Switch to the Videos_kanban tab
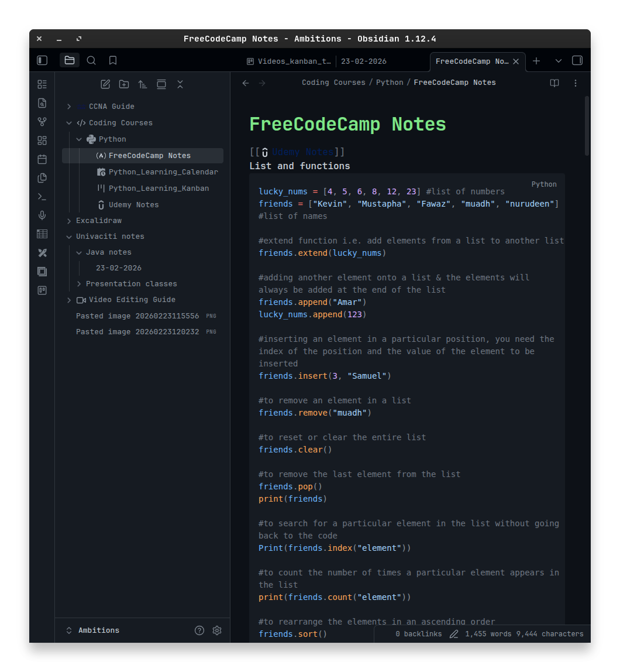The image size is (620, 672). [289, 61]
